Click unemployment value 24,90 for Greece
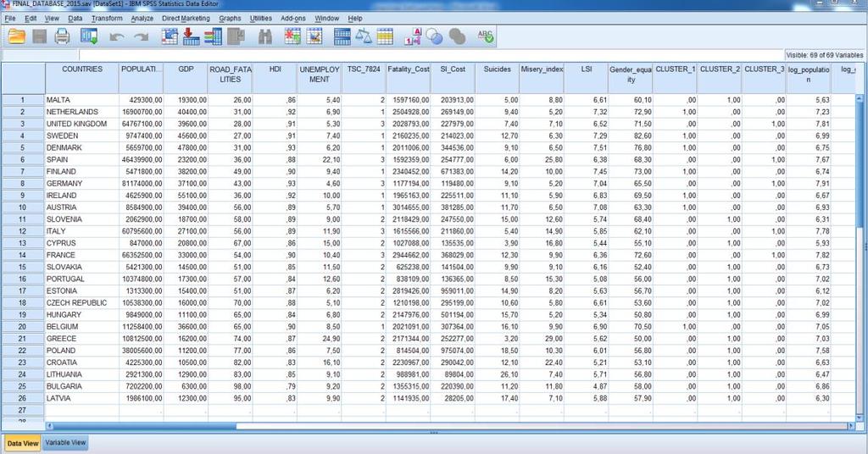 [320, 339]
